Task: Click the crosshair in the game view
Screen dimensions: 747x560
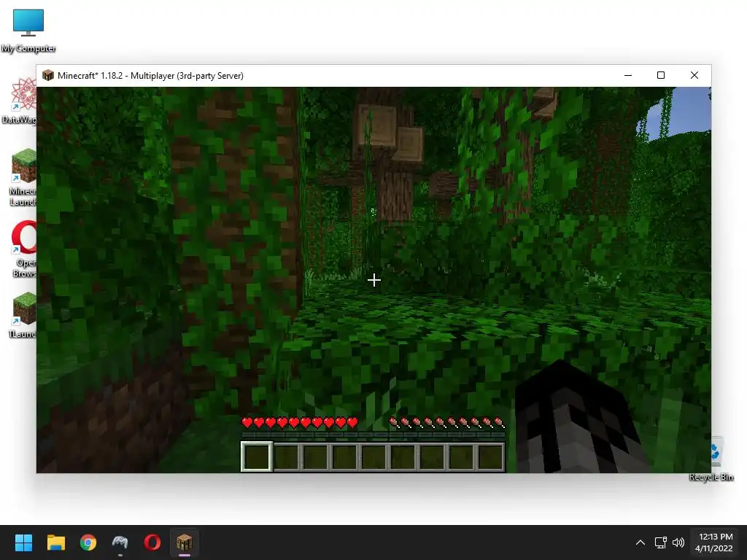Action: click(374, 280)
